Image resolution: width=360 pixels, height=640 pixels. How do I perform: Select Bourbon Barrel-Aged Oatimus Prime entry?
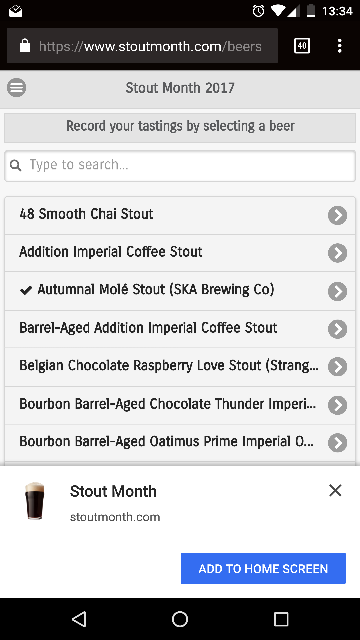tap(180, 443)
